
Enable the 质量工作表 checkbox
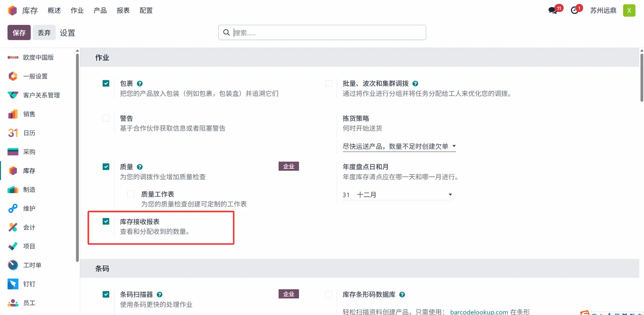point(131,194)
